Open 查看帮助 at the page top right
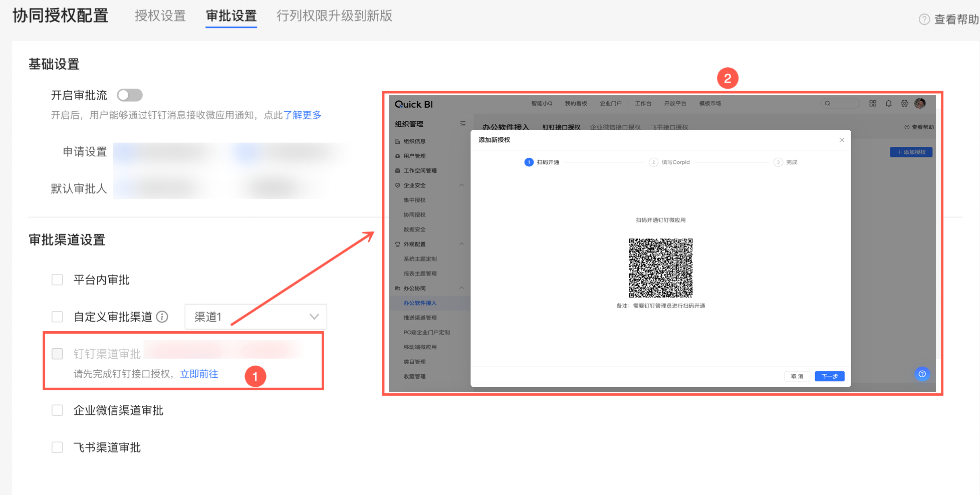 tap(956, 20)
